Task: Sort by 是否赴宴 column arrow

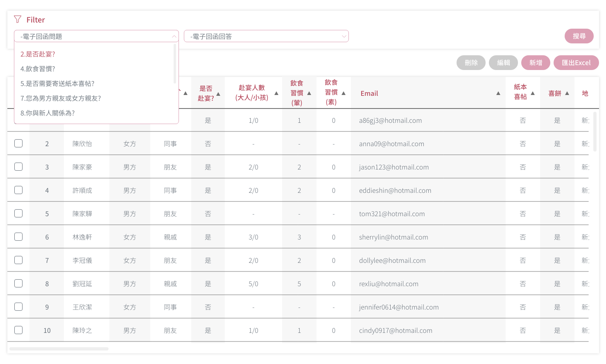Action: coord(218,94)
